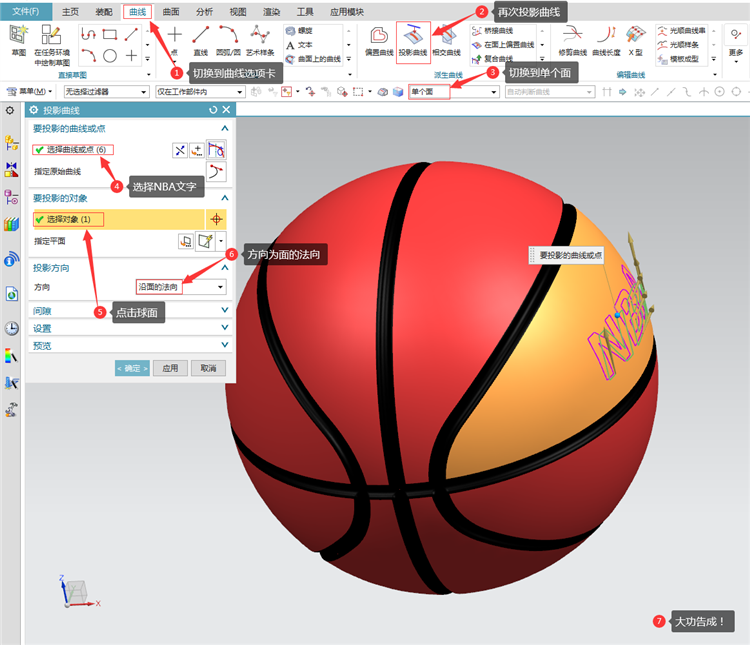Click 在面上偏置曲线 tool
Viewport: 750px width, 645px height.
(x=503, y=44)
